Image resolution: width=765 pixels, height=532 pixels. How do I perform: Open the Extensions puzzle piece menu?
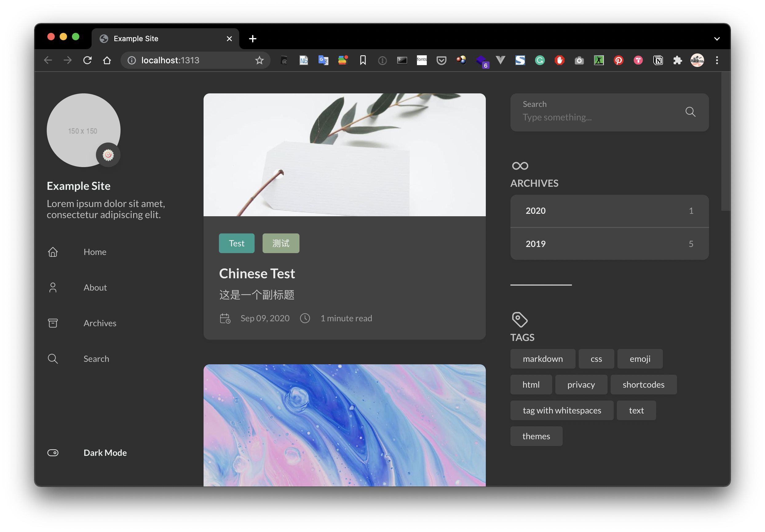677,60
